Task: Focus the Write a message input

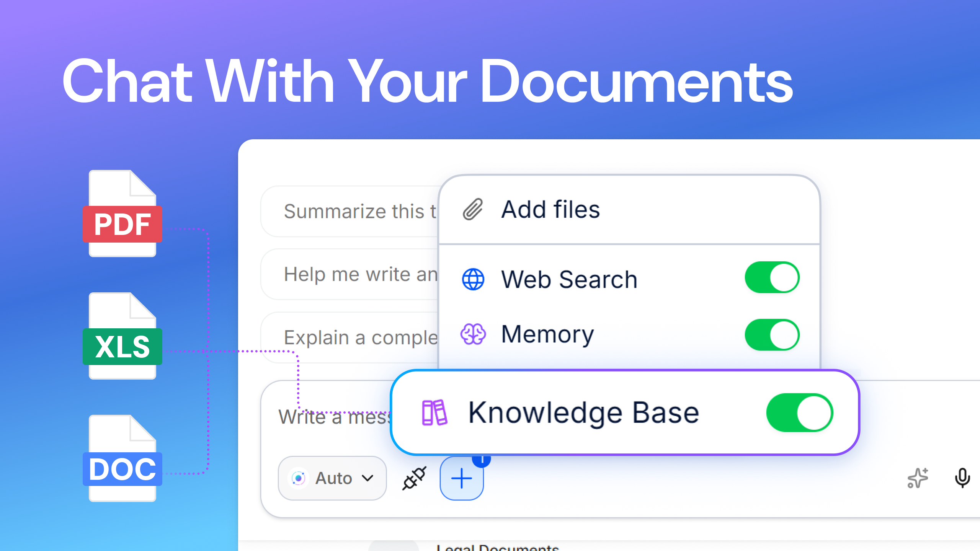Action: pyautogui.click(x=334, y=417)
